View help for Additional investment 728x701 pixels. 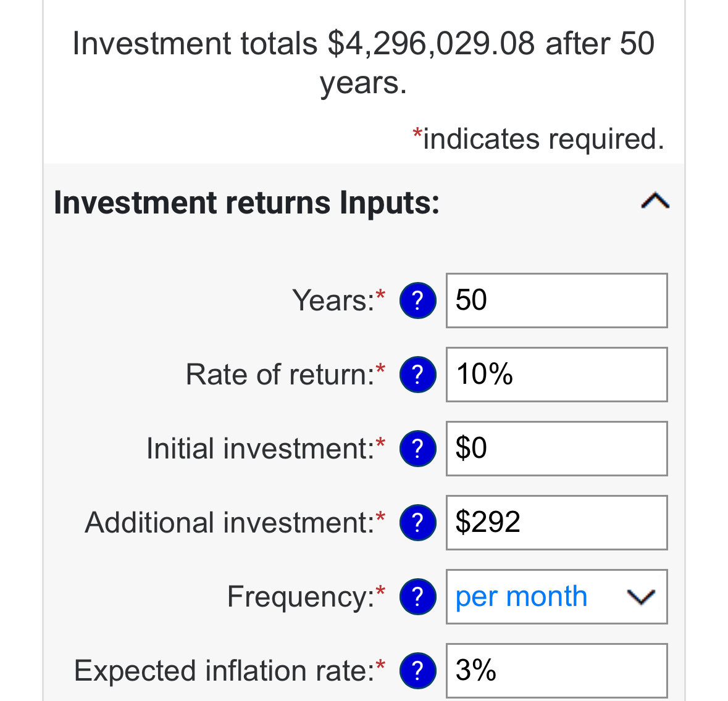pyautogui.click(x=418, y=523)
